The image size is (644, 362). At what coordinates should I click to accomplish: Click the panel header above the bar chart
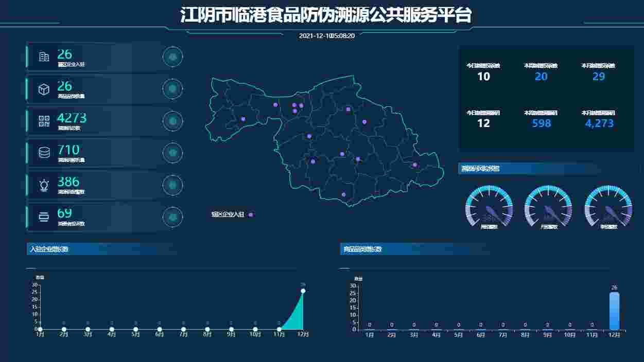point(363,249)
